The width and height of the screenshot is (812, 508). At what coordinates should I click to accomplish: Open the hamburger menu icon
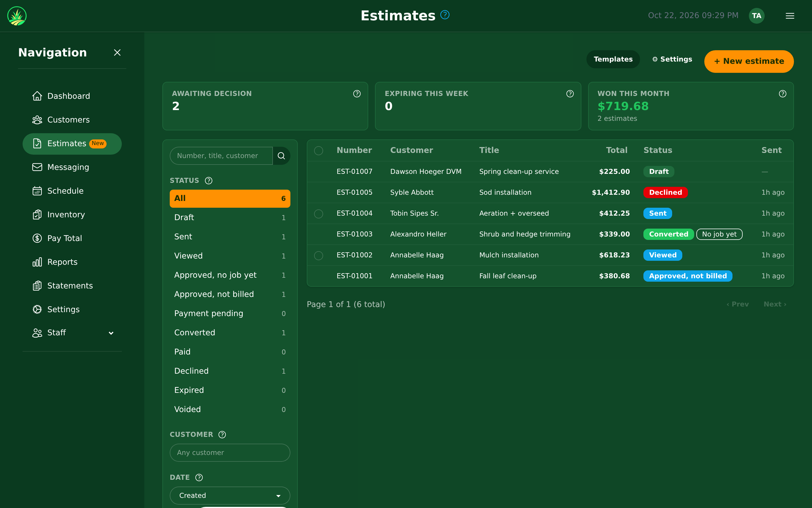(x=789, y=16)
